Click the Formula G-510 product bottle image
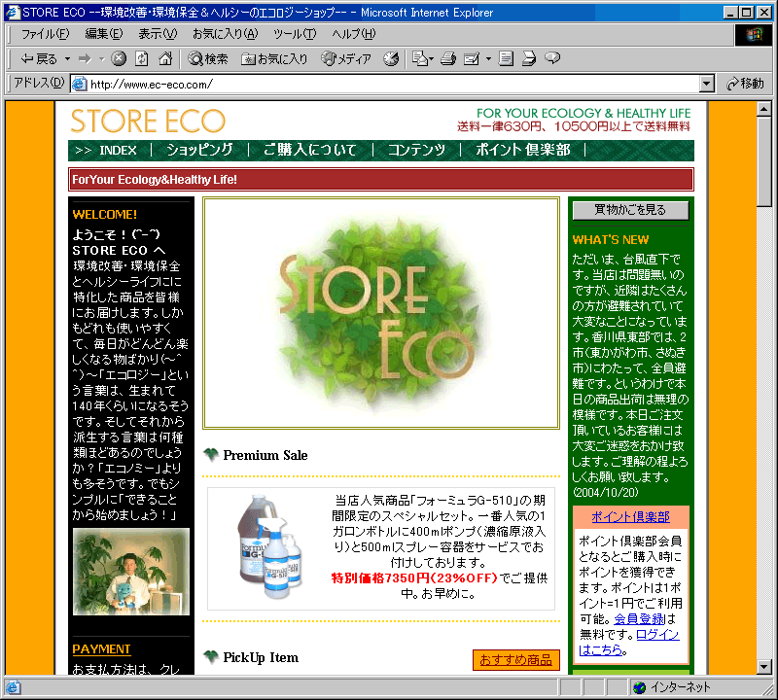The width and height of the screenshot is (778, 700). click(271, 546)
